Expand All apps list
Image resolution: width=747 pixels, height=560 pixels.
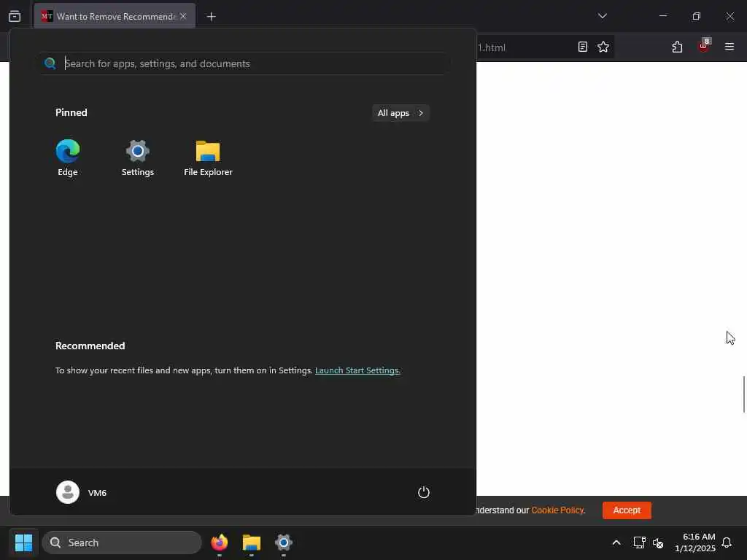tap(400, 113)
